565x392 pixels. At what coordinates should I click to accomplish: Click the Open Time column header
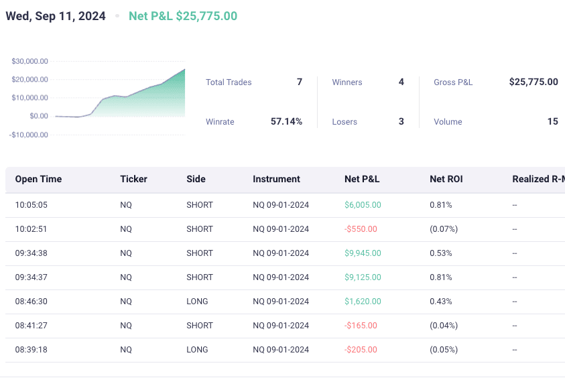tap(38, 179)
